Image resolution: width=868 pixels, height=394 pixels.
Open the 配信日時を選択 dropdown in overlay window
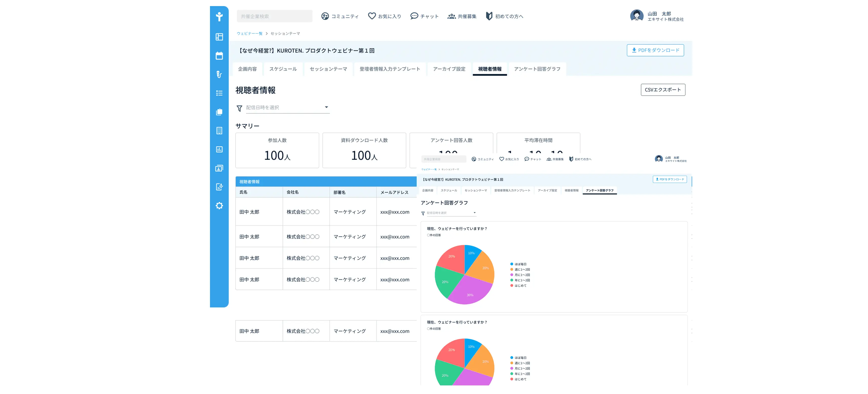[452, 213]
